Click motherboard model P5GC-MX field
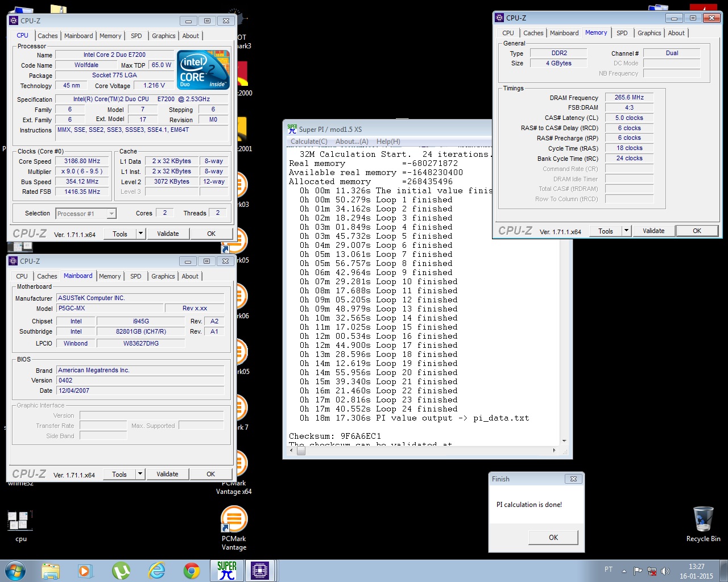728x582 pixels. [x=109, y=308]
